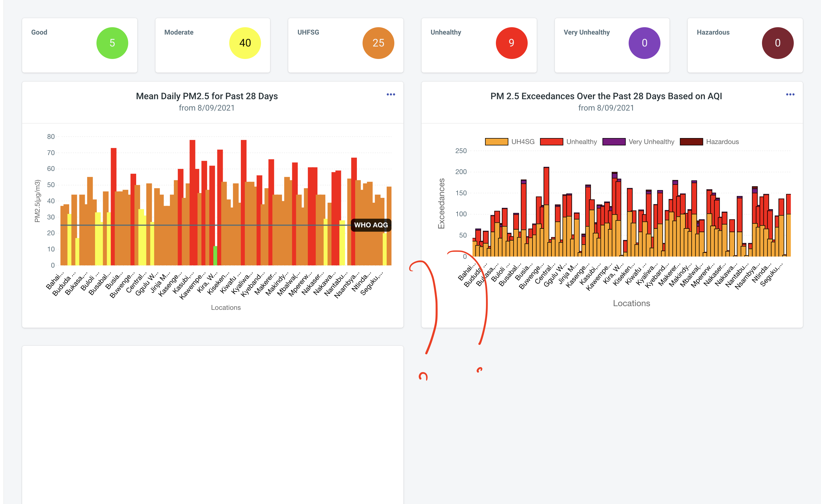Click the green Good count badge

(x=112, y=43)
